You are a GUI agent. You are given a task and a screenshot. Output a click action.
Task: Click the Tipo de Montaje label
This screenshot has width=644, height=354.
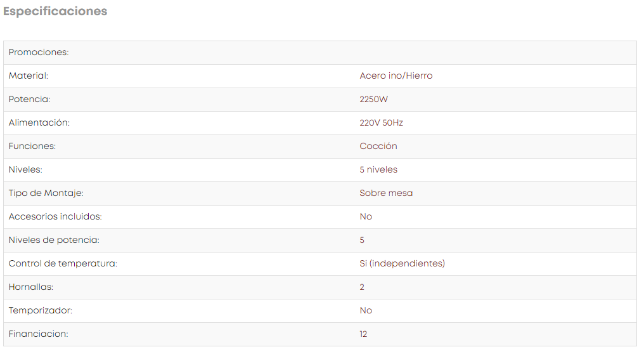(46, 193)
